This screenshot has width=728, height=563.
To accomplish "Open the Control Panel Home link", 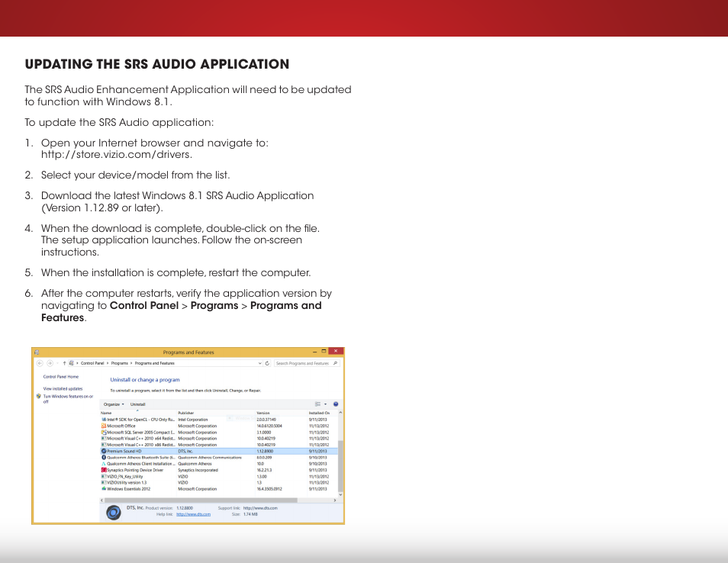I will coord(61,377).
